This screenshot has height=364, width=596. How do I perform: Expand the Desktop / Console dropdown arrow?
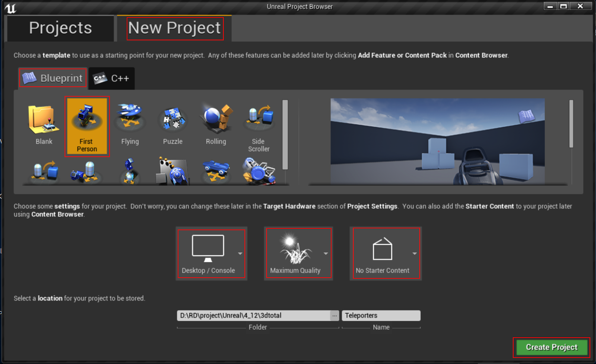pyautogui.click(x=240, y=253)
